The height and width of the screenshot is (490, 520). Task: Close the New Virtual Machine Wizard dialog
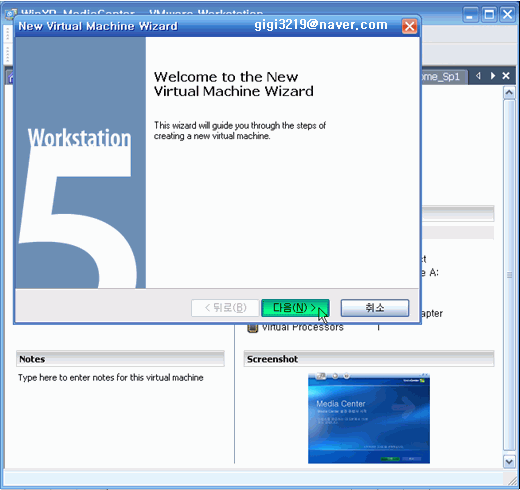409,26
